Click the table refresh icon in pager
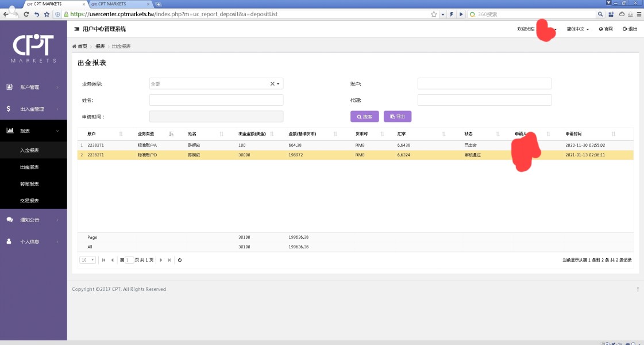The height and width of the screenshot is (345, 644). (x=180, y=260)
